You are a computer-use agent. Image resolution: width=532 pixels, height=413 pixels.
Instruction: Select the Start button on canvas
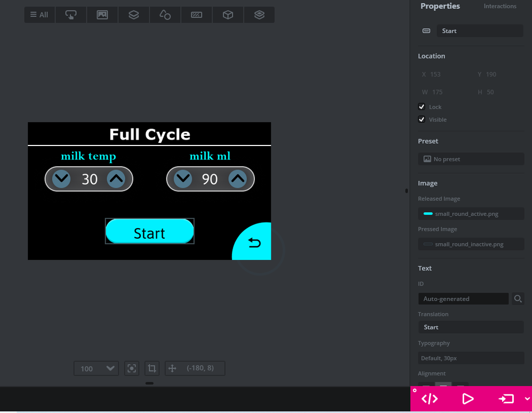pyautogui.click(x=150, y=231)
